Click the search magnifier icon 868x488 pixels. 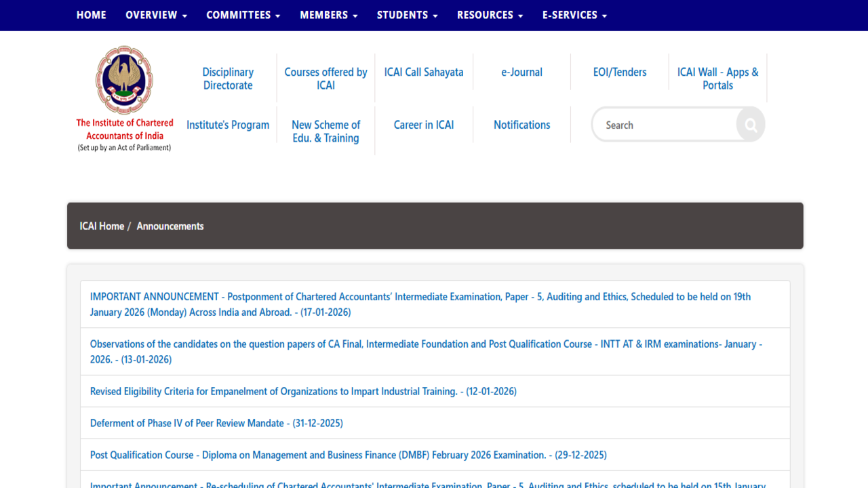point(750,125)
